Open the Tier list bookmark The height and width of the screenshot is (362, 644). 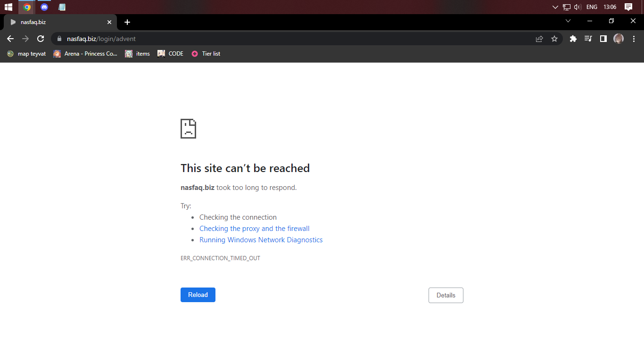coord(206,54)
